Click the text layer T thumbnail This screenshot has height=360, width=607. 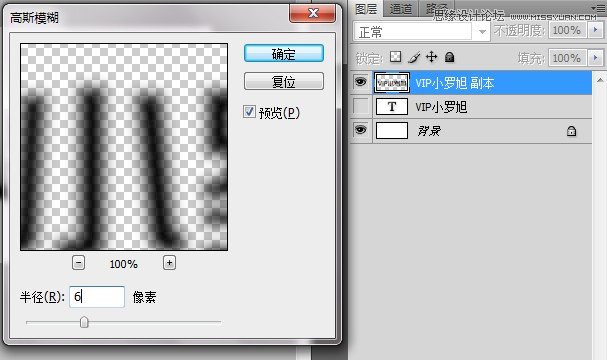click(x=392, y=106)
